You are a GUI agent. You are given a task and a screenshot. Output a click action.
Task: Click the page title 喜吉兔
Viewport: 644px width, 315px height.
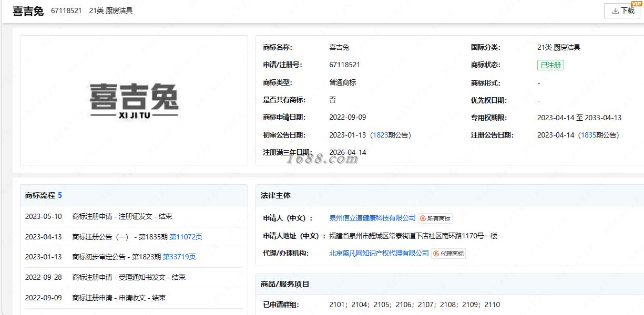click(x=28, y=11)
